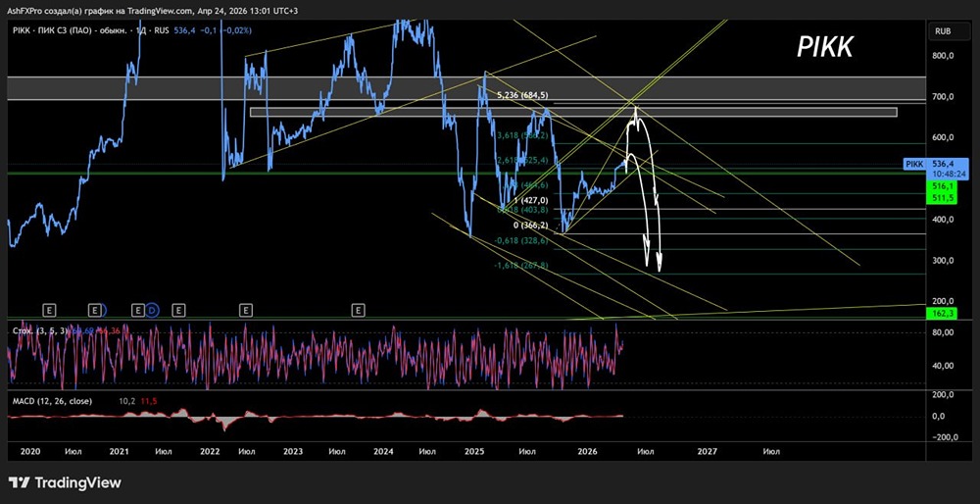This screenshot has width=980, height=504.
Task: Click the earnings E marker in late 2021
Action: pyautogui.click(x=178, y=310)
